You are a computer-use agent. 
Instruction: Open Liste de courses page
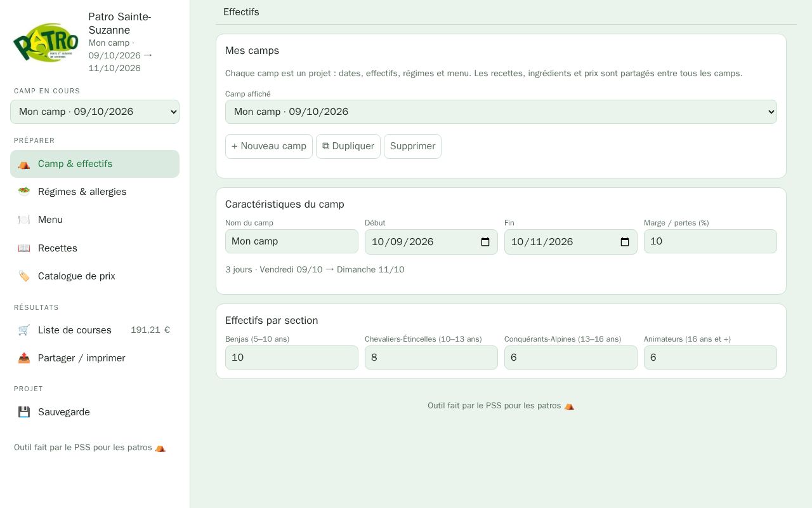tap(95, 330)
